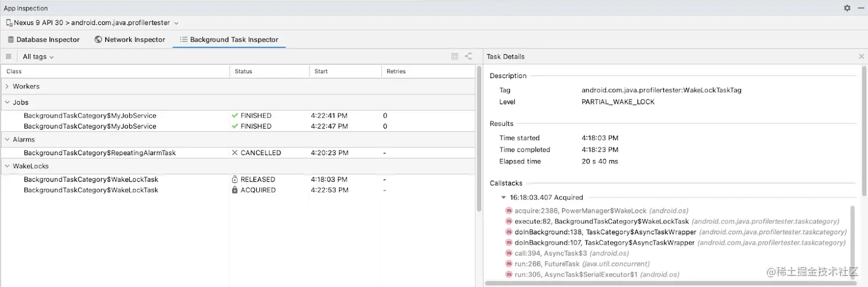Click the ACQUIRED closed lock icon
This screenshot has width=868, height=287.
pos(235,189)
